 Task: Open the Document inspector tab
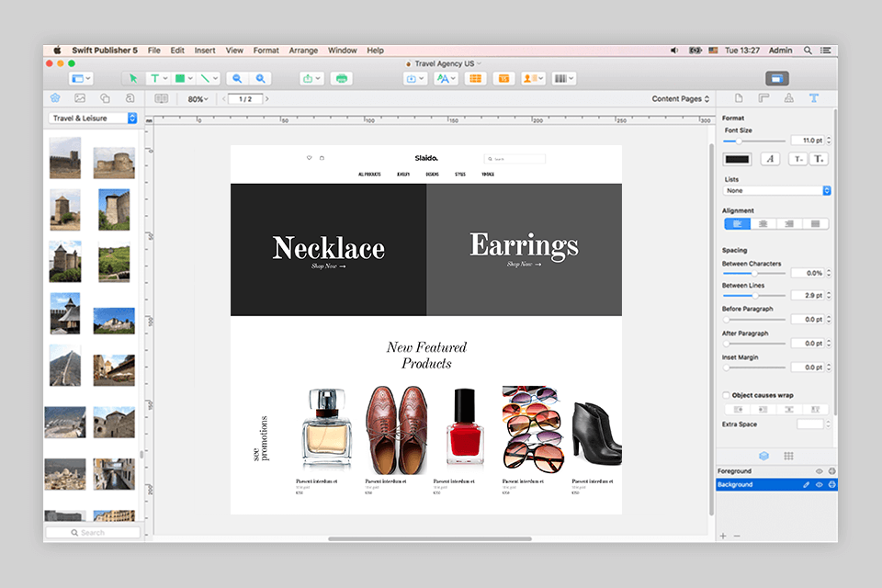coord(739,98)
